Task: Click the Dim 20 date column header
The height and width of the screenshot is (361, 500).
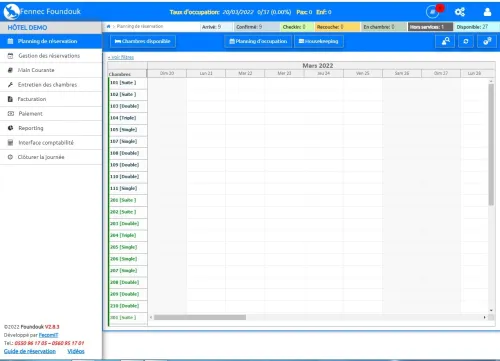Action: tap(167, 73)
